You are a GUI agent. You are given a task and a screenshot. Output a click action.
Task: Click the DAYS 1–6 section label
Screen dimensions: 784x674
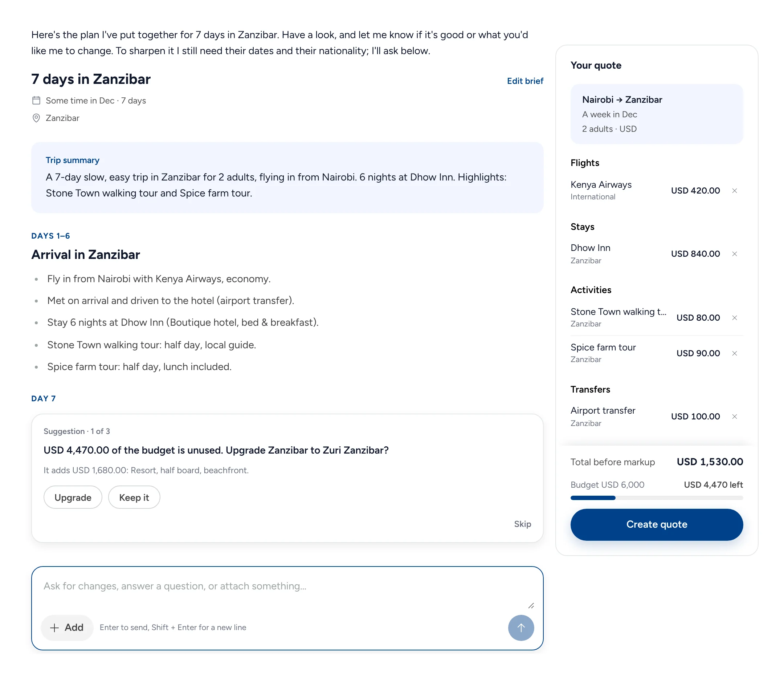point(51,236)
